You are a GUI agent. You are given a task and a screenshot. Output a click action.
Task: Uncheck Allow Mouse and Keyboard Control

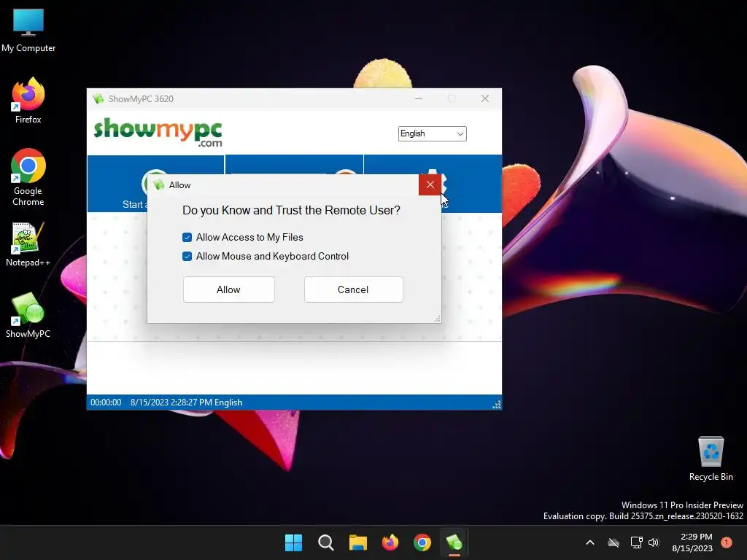click(x=187, y=256)
